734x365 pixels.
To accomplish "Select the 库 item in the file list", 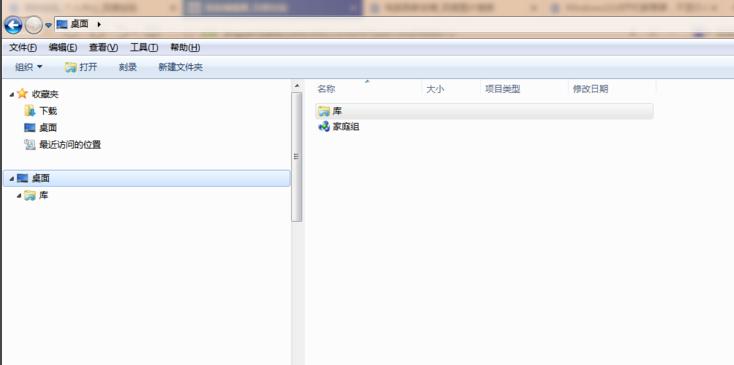I will (484, 111).
